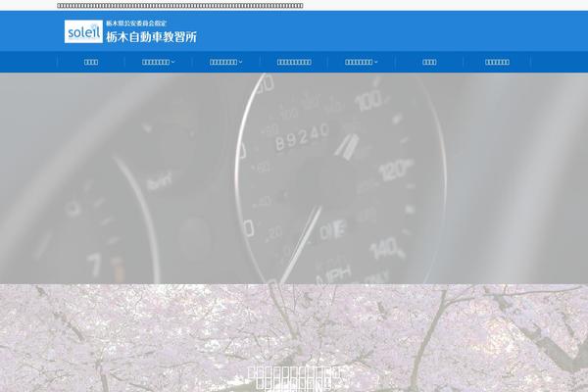The width and height of the screenshot is (588, 392).
Task: Click the soleil logo image
Action: coord(83,31)
